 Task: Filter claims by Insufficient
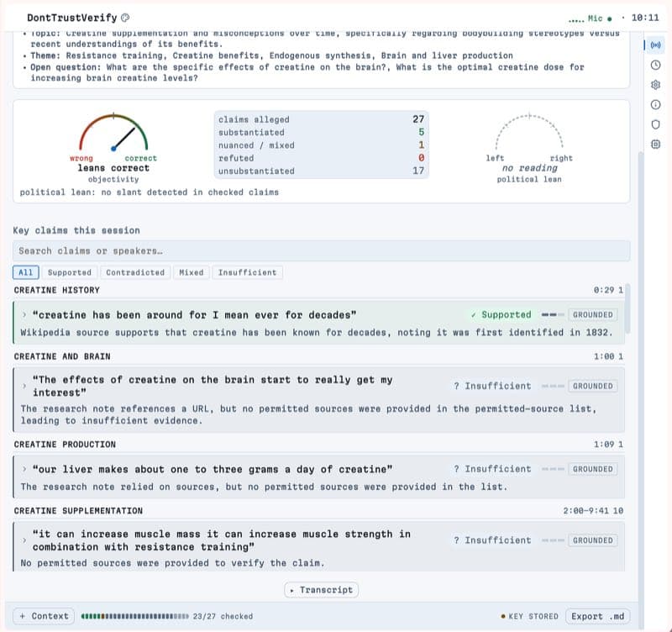click(247, 272)
